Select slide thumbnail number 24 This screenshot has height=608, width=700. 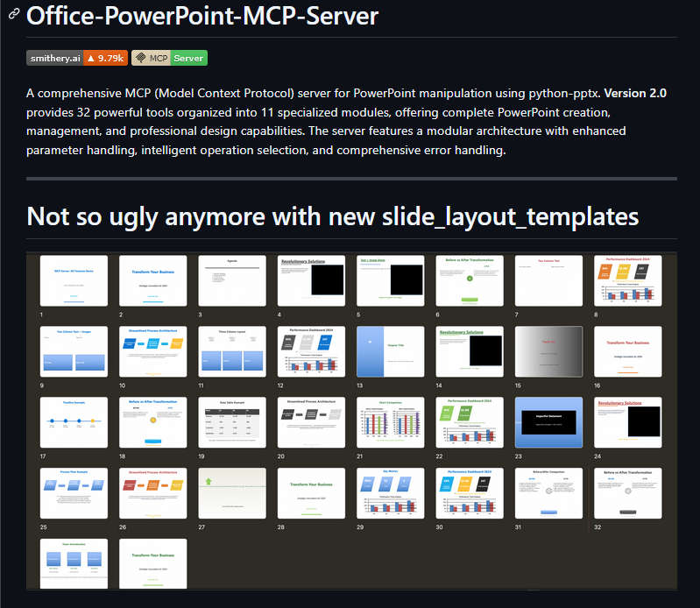click(x=628, y=423)
